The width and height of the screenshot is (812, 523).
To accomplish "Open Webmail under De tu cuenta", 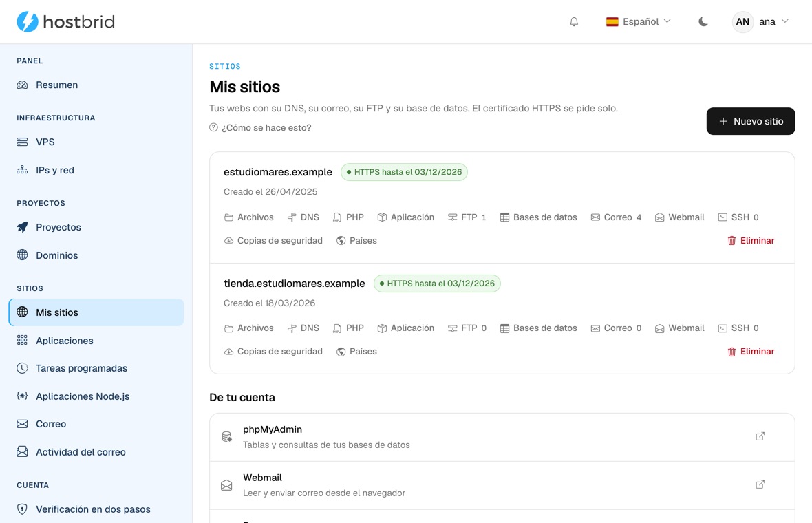I will [502, 485].
